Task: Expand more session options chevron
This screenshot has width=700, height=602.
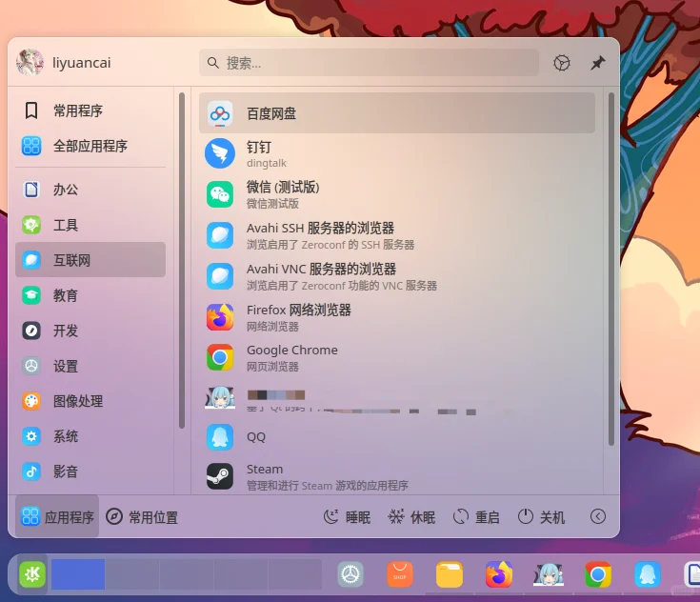Action: click(598, 516)
